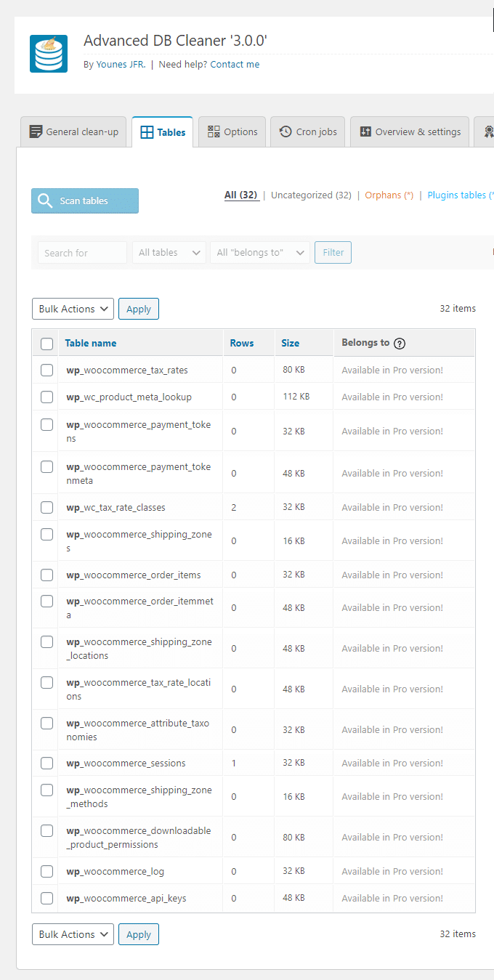Click rows value 2 for wp_wc_tax_rate_classes
The height and width of the screenshot is (980, 494).
[234, 507]
